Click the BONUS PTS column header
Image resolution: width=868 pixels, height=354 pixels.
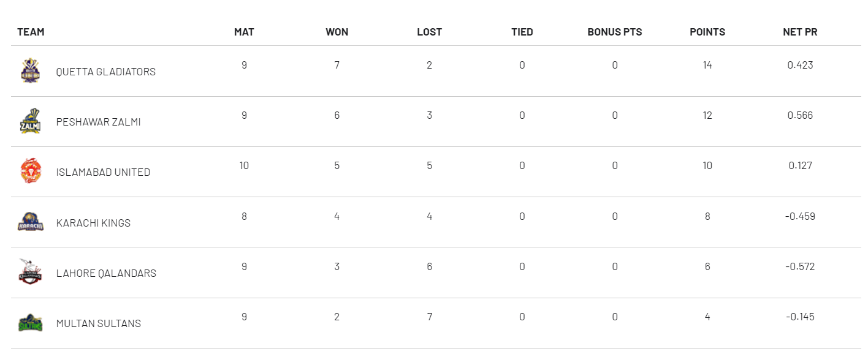(615, 32)
